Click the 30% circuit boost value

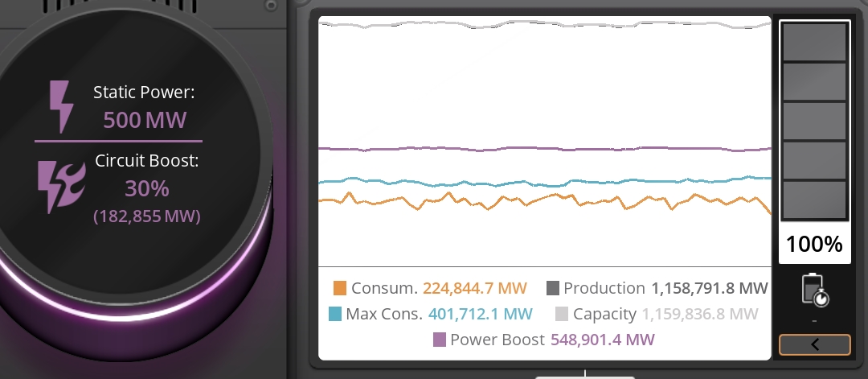(147, 189)
